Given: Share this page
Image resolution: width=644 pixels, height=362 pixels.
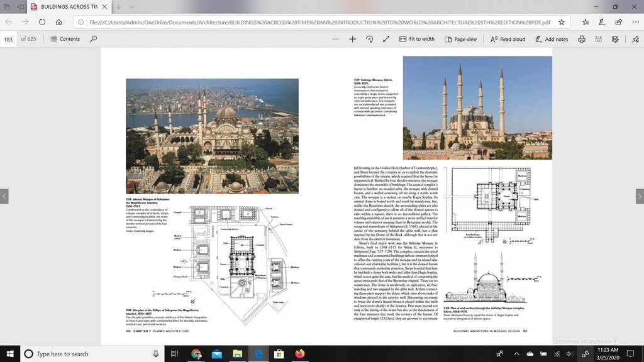Looking at the screenshot, I should pyautogui.click(x=619, y=22).
